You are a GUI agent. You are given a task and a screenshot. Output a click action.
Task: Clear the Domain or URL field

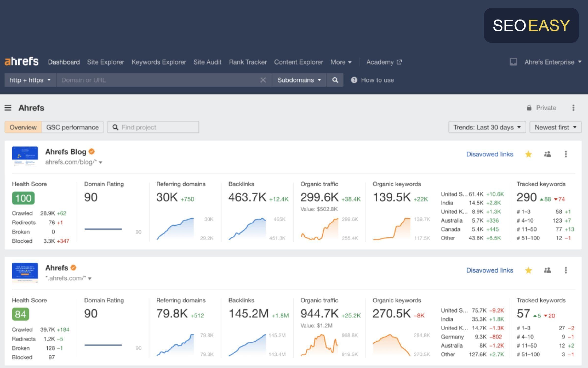(263, 80)
